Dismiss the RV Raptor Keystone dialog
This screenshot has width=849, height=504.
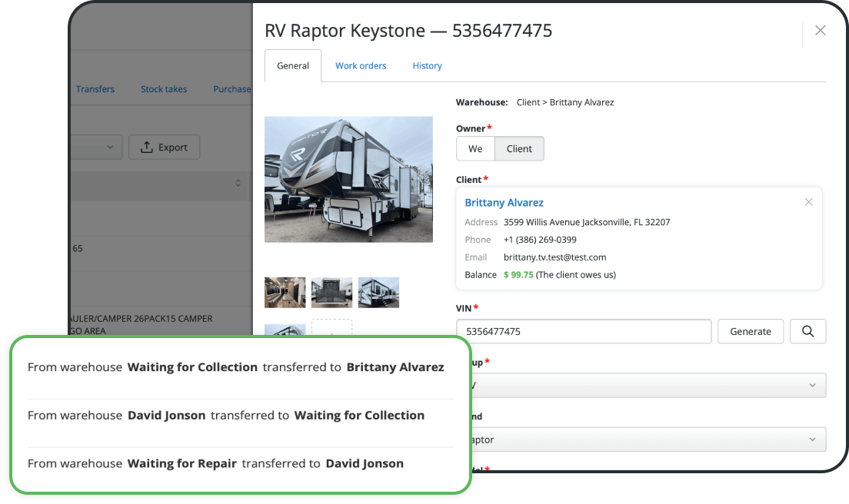[820, 30]
